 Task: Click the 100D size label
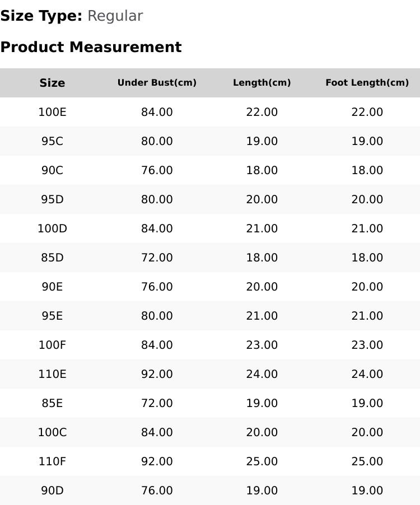(x=52, y=228)
